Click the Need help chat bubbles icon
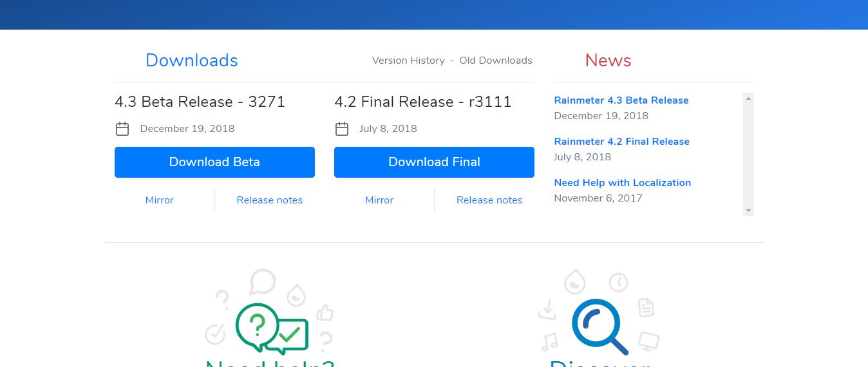Viewport: 868px width, 367px height. [272, 328]
